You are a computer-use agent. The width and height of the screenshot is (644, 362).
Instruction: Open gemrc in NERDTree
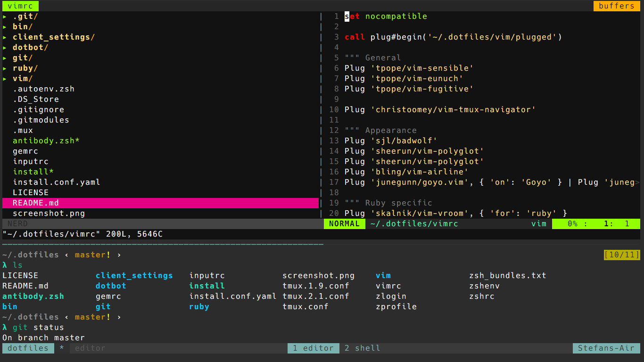click(x=25, y=151)
